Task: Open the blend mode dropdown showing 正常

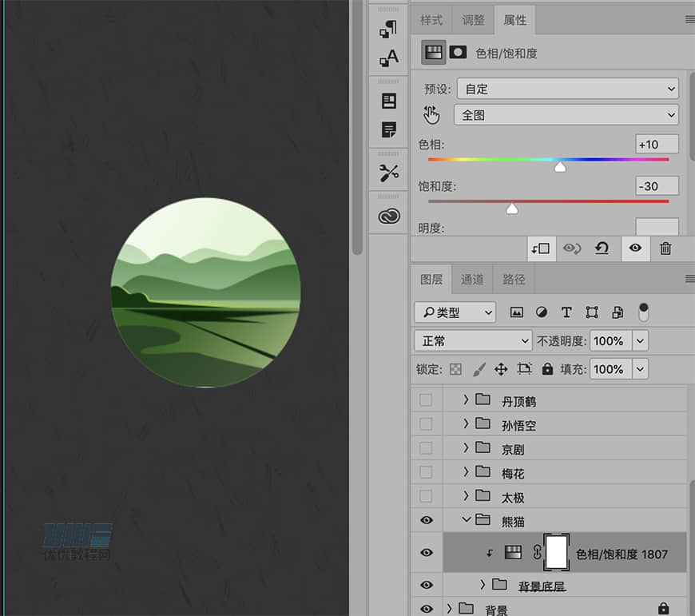Action: 472,340
